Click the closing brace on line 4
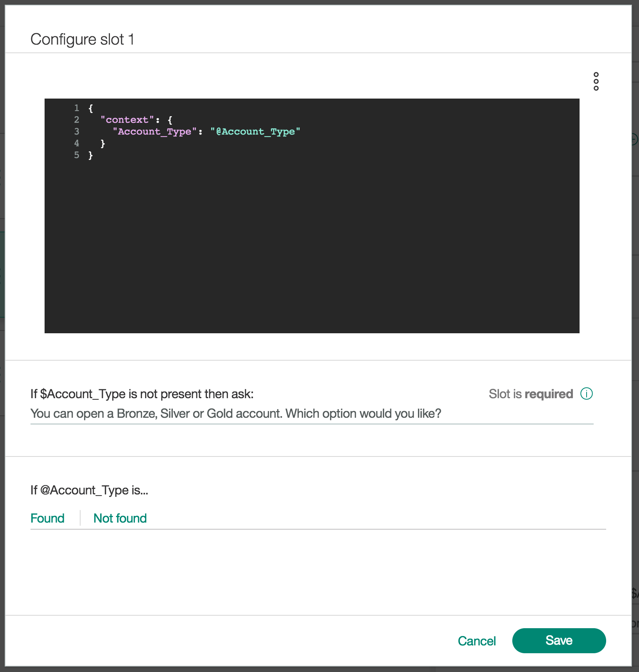This screenshot has height=672, width=639. [103, 143]
